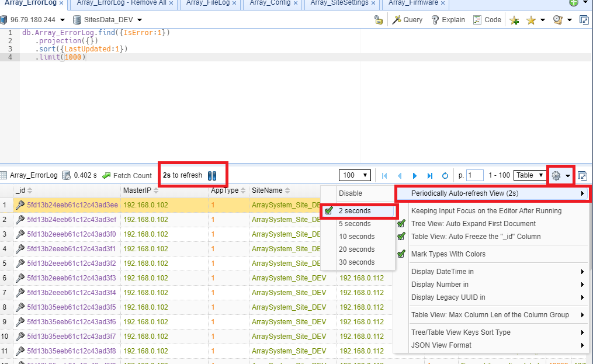Click the refresh results icon
The width and height of the screenshot is (593, 364).
(445, 175)
